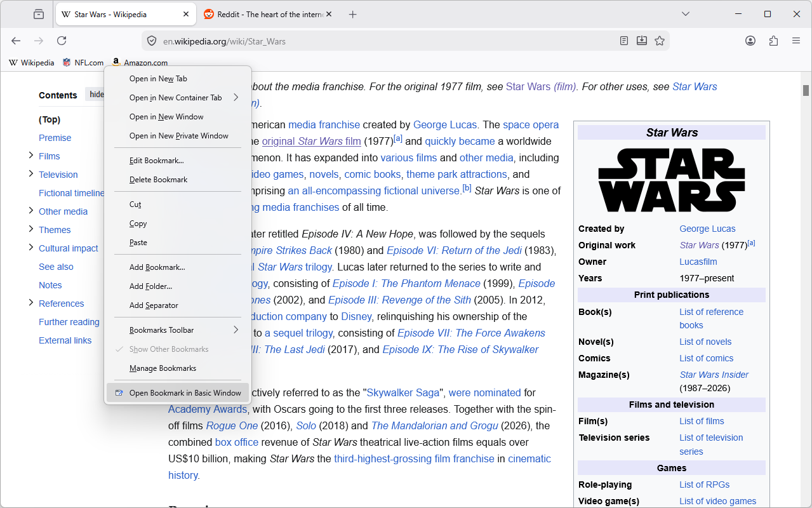Expand the References contents section
812x508 pixels.
(30, 303)
